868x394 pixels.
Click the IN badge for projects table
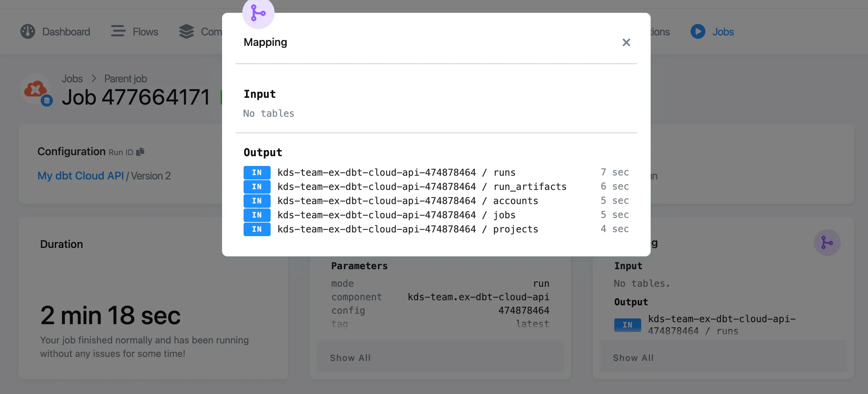(257, 229)
